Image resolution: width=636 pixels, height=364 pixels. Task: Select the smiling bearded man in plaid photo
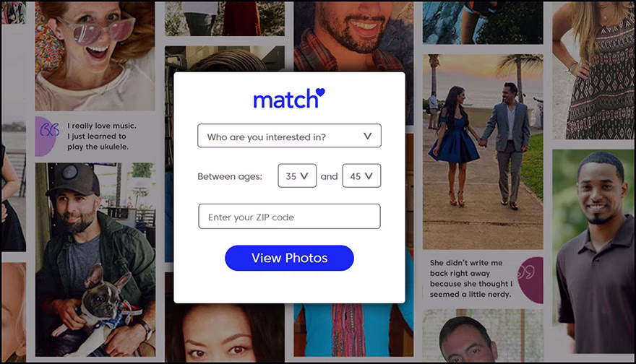[353, 37]
